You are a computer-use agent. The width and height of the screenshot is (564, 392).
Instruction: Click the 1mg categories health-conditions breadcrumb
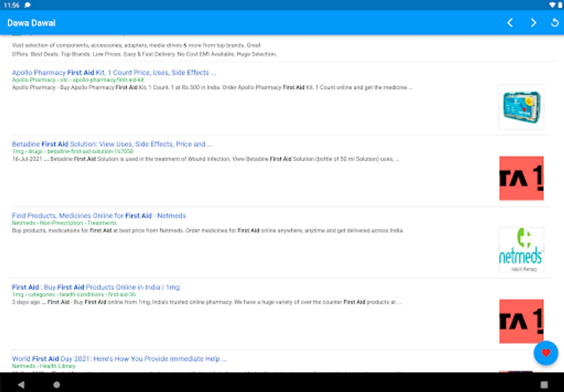coord(74,294)
